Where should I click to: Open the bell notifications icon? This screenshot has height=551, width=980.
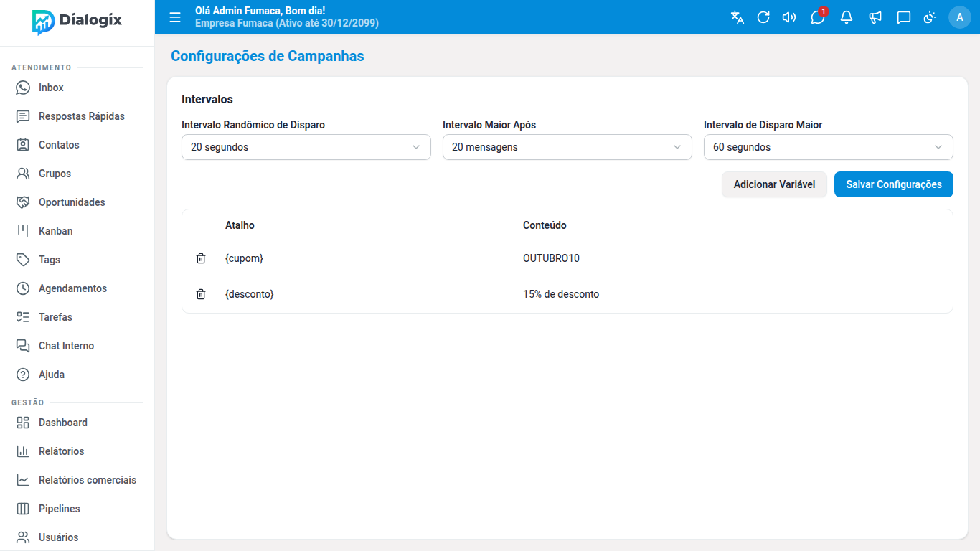click(x=847, y=17)
